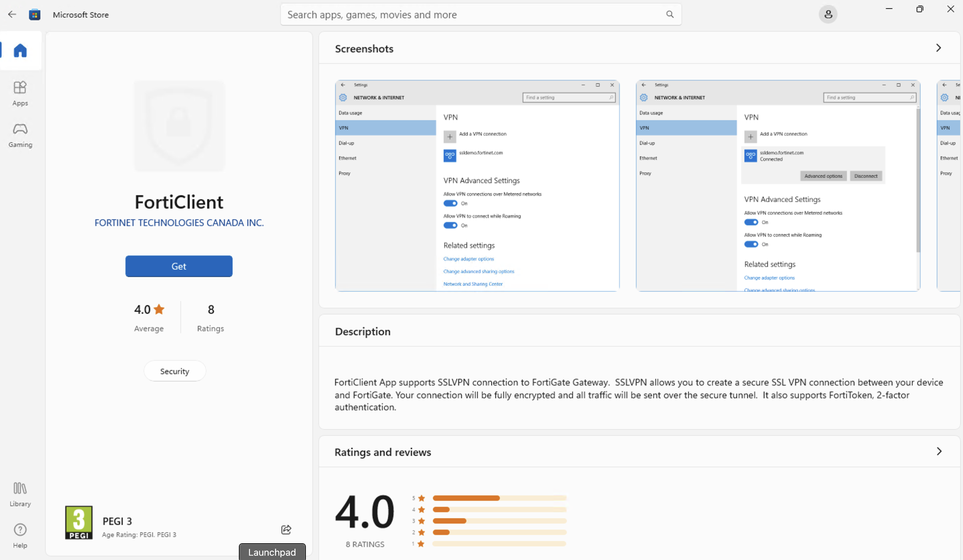Click the 5-star rating bar
963x560 pixels.
coord(499,498)
